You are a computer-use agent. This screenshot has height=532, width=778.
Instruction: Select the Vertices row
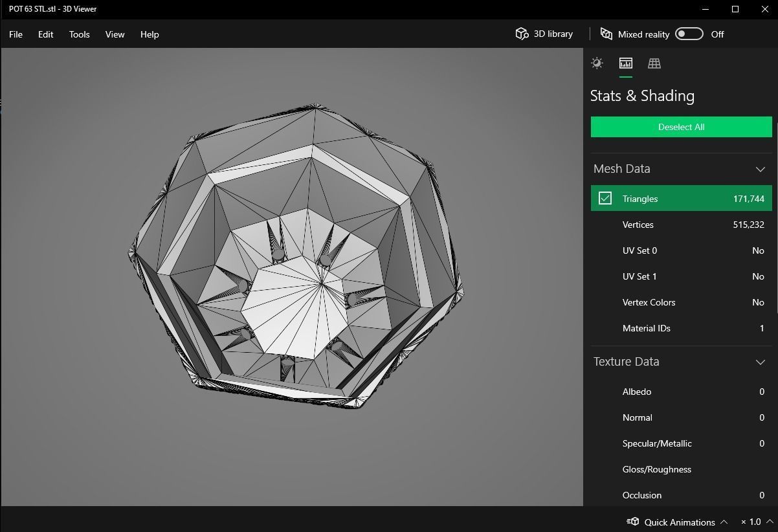coord(681,225)
